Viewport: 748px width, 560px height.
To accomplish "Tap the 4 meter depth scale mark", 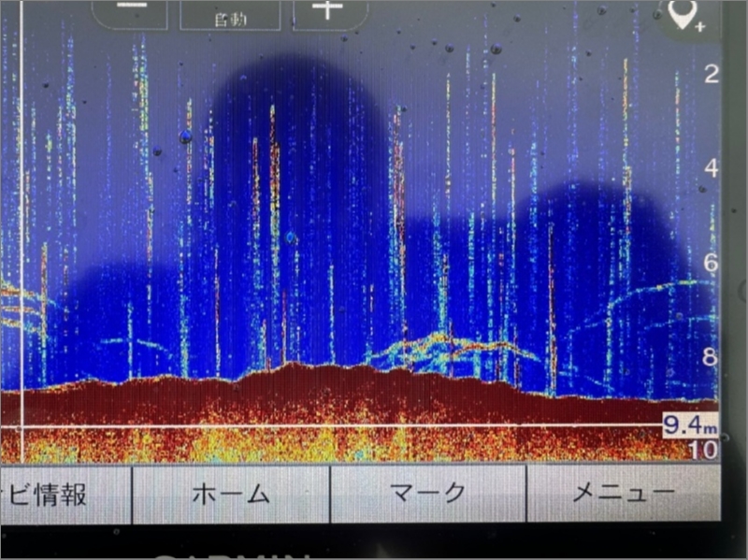I will point(711,168).
